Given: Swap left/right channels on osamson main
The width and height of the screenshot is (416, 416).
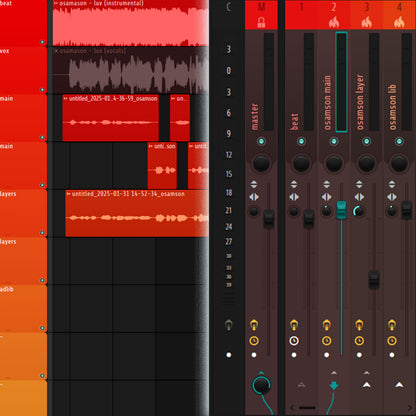Looking at the screenshot, I should click(326, 197).
